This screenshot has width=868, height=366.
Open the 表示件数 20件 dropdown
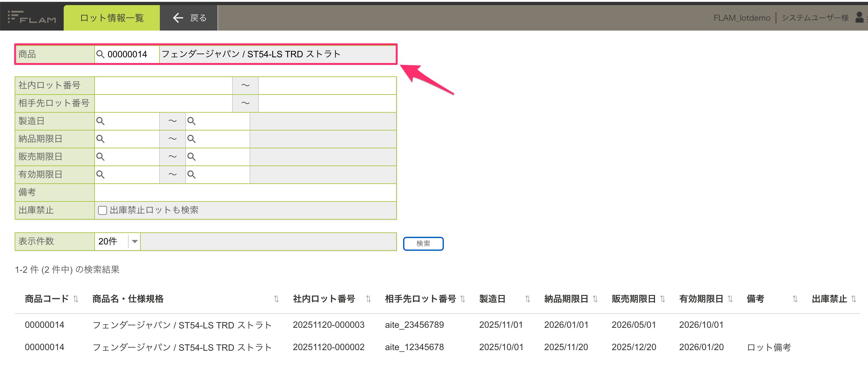click(117, 242)
